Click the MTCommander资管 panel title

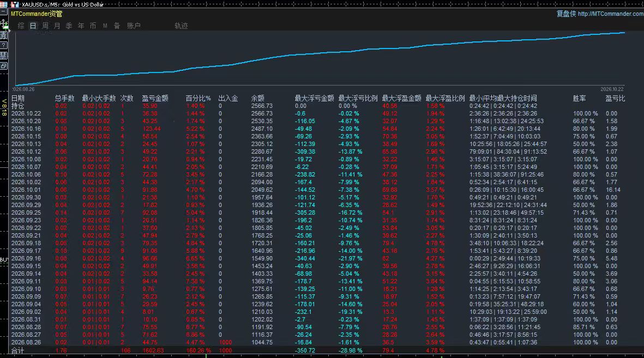(37, 14)
